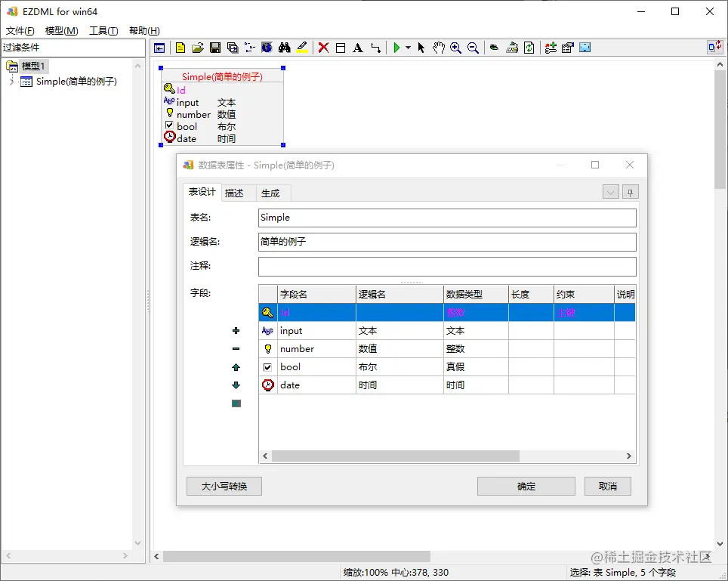Click the new table entity icon
This screenshot has height=581, width=728.
pyautogui.click(x=341, y=48)
